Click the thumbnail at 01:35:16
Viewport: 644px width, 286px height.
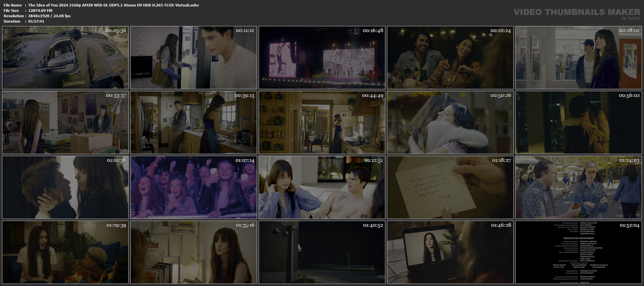tap(194, 252)
